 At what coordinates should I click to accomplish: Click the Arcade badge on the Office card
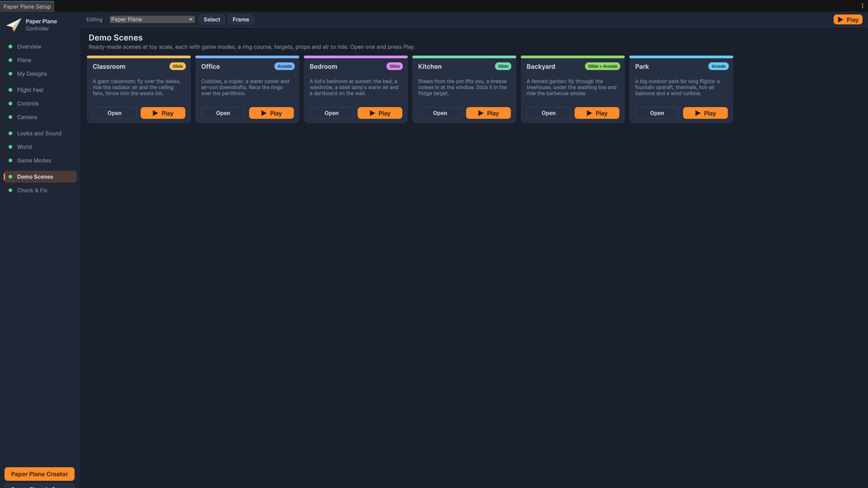[284, 67]
